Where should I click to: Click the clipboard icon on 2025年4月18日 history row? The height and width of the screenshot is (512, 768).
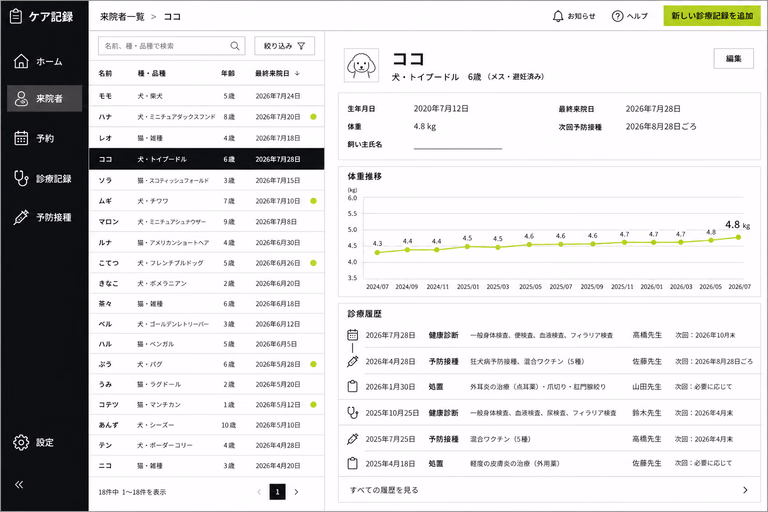353,463
